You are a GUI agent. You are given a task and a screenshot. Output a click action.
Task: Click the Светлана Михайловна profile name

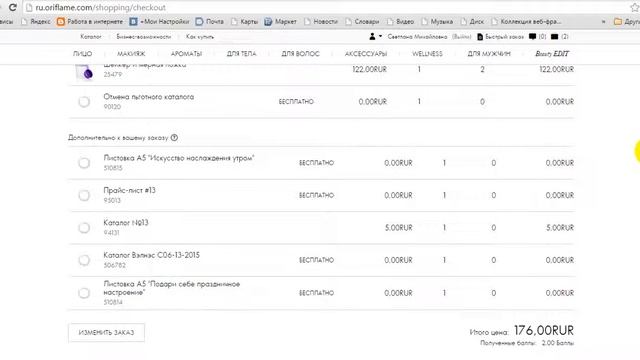point(417,37)
